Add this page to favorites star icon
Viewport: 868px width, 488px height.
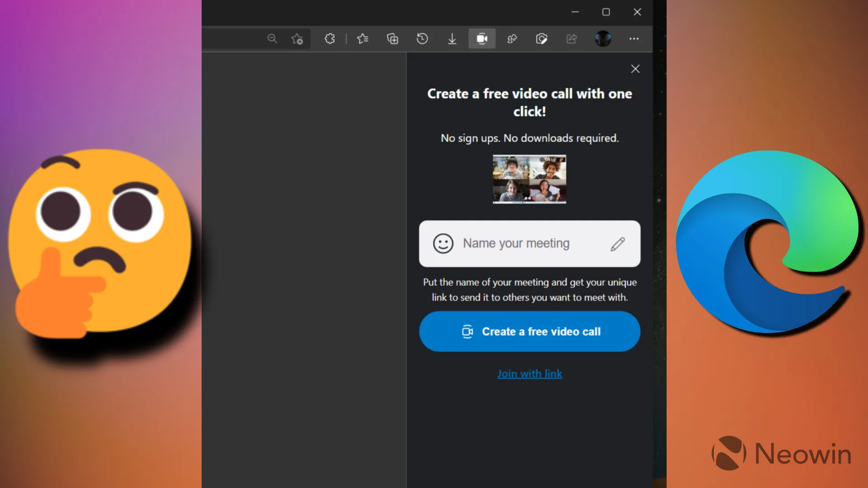(x=297, y=39)
